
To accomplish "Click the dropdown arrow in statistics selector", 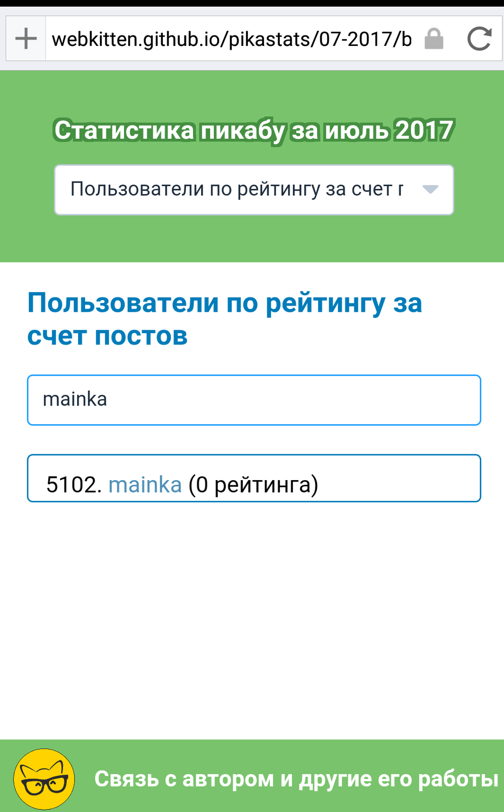I will (x=430, y=190).
